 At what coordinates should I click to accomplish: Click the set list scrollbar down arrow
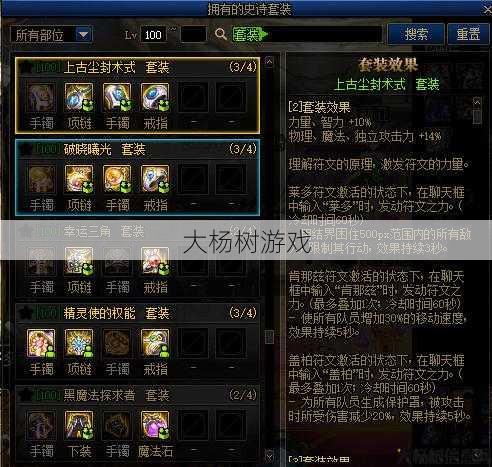[269, 455]
